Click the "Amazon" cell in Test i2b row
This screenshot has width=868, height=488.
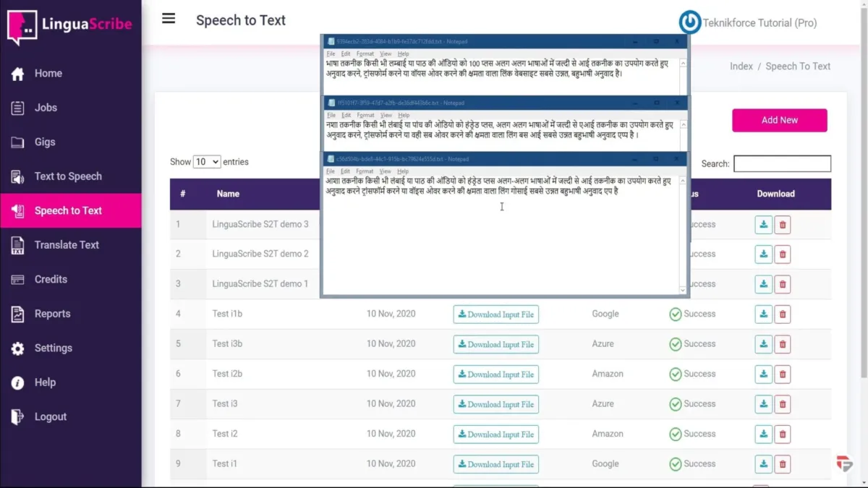[608, 374]
